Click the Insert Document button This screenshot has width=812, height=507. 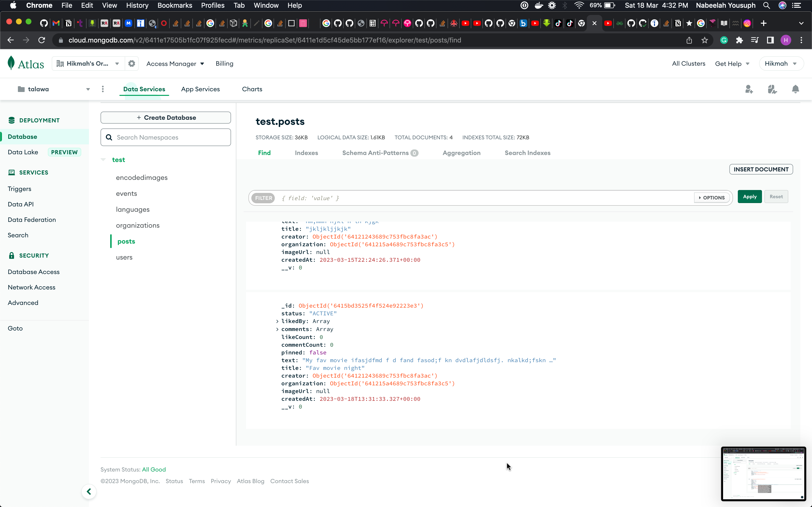pyautogui.click(x=761, y=169)
